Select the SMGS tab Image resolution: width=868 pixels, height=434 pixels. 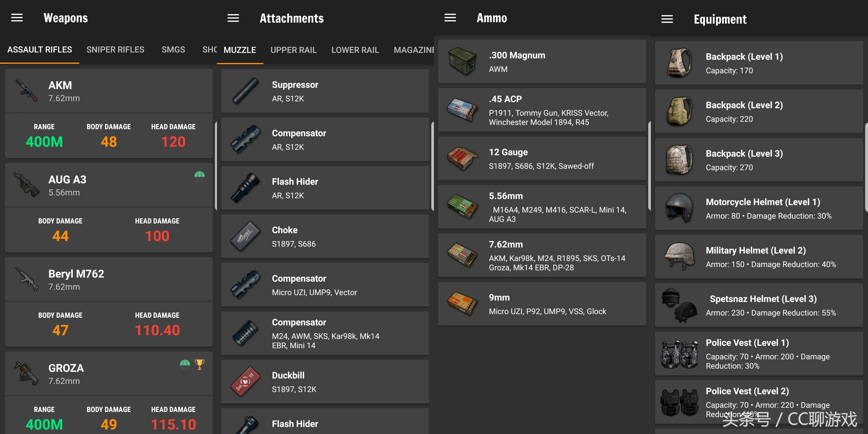click(173, 50)
